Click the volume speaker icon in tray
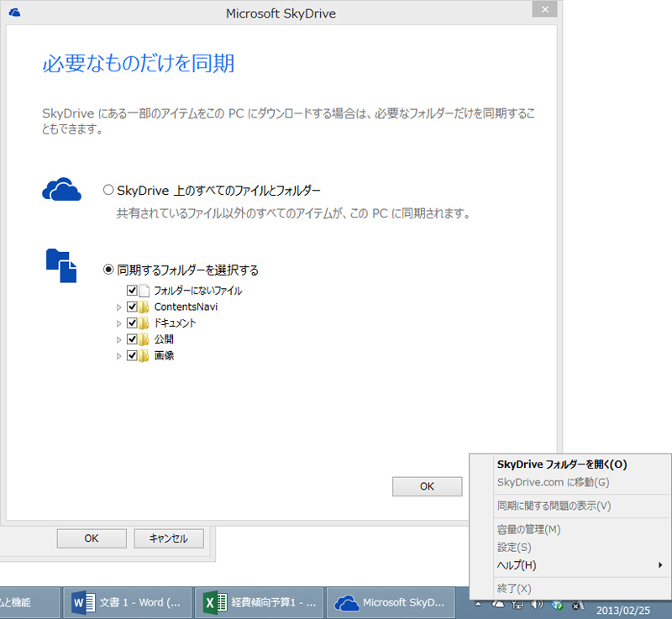The height and width of the screenshot is (619, 672). click(x=537, y=604)
